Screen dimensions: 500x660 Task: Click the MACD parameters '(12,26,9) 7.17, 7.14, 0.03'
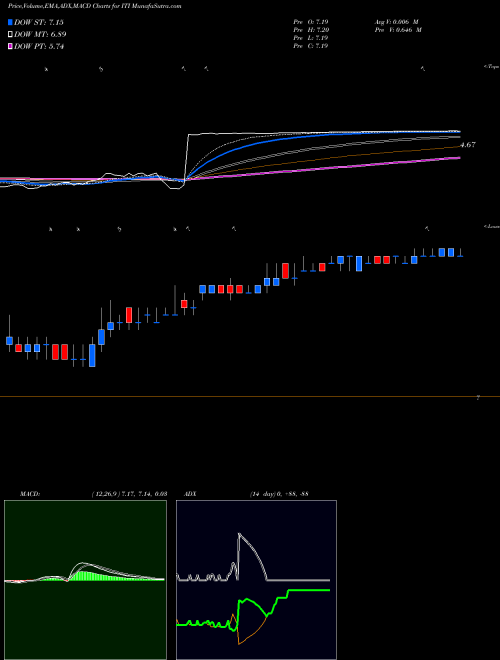(x=130, y=494)
